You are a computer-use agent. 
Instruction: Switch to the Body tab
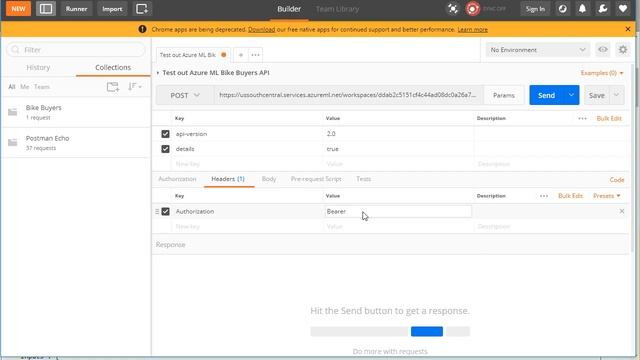[x=269, y=179]
